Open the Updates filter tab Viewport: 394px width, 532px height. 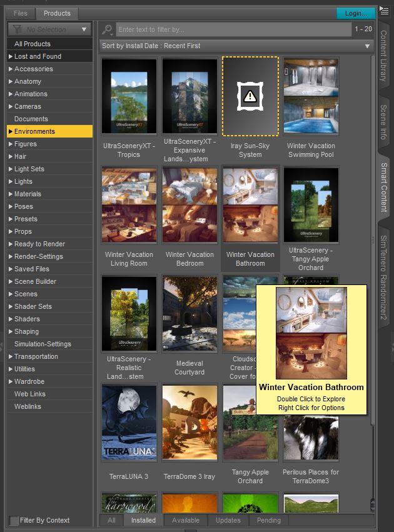click(x=228, y=520)
